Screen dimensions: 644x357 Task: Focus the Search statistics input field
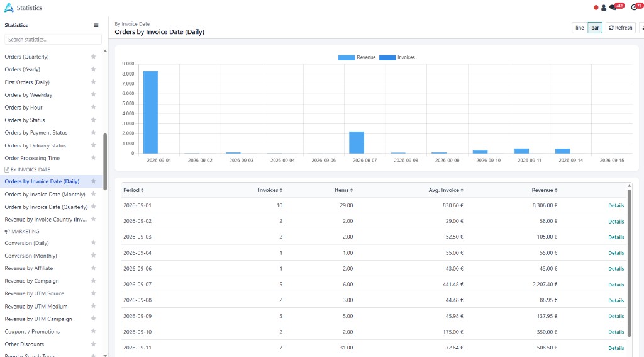(x=53, y=40)
